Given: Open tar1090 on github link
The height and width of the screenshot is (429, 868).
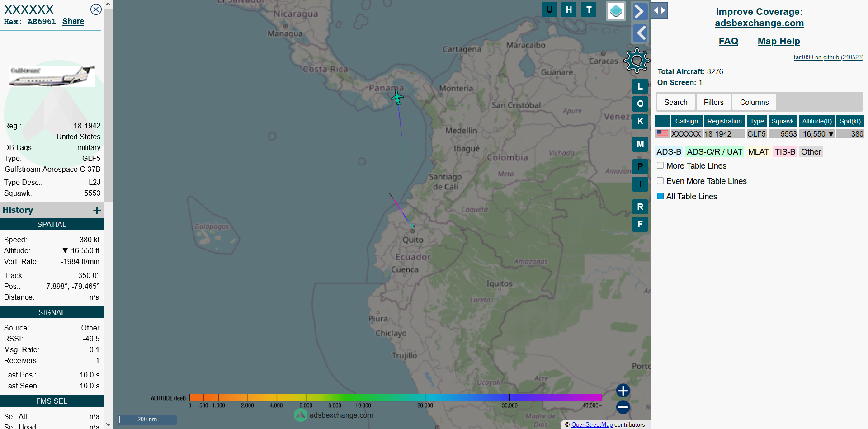Looking at the screenshot, I should pos(828,57).
